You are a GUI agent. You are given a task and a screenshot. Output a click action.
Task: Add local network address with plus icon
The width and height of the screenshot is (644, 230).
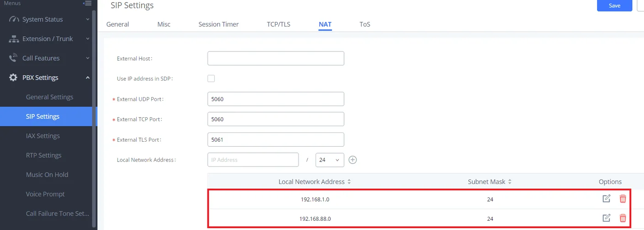tap(353, 160)
